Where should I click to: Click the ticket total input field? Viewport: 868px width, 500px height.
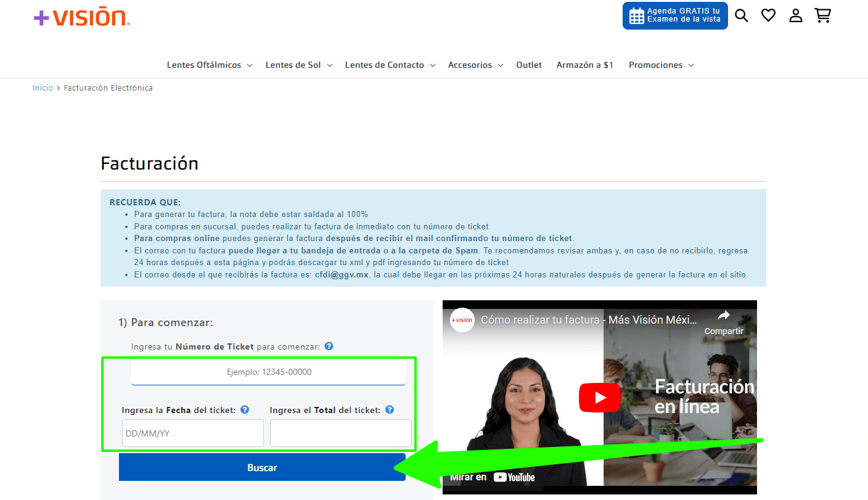[x=341, y=433]
